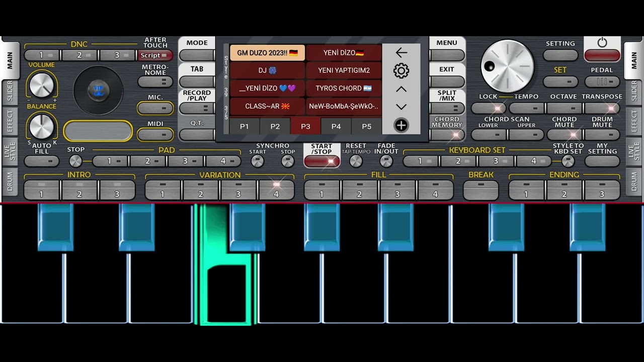Switch to page tab P3
644x362 pixels.
[x=305, y=126]
